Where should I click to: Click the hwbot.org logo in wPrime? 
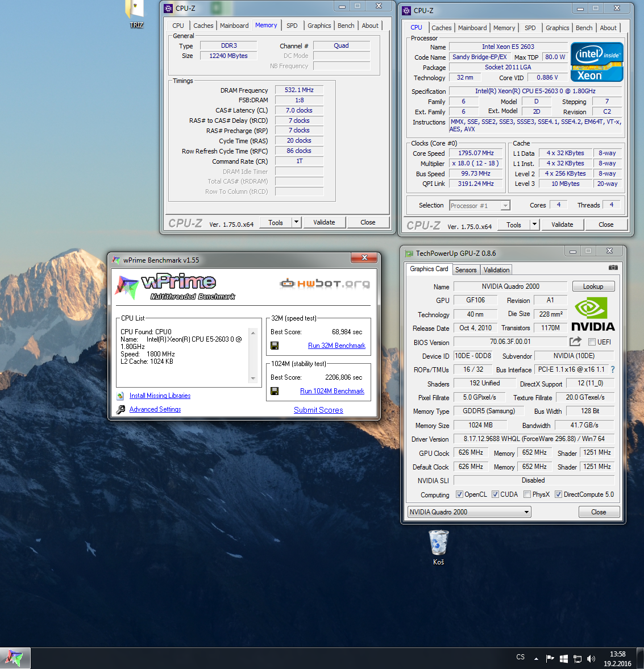325,283
